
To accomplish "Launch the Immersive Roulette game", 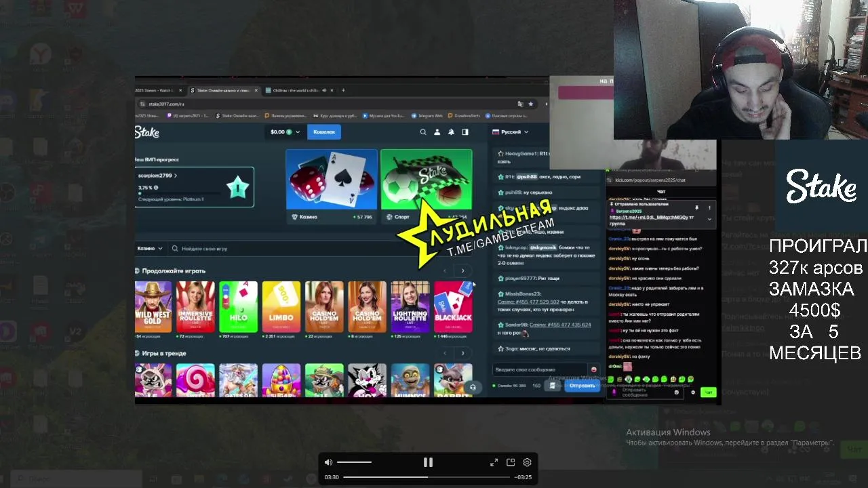I will [x=195, y=306].
